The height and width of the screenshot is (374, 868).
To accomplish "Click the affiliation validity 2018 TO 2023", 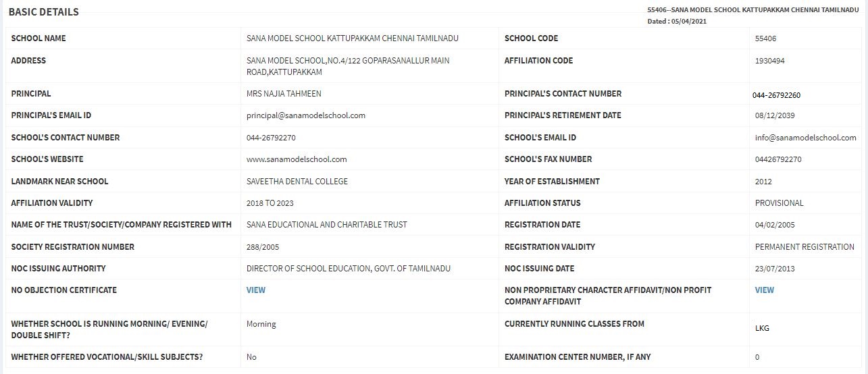I will click(x=270, y=203).
